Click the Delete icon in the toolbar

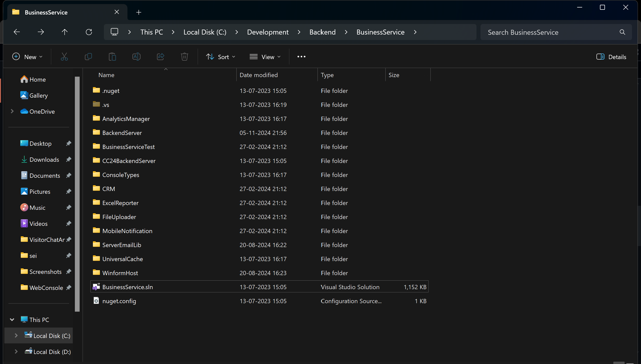pyautogui.click(x=185, y=57)
